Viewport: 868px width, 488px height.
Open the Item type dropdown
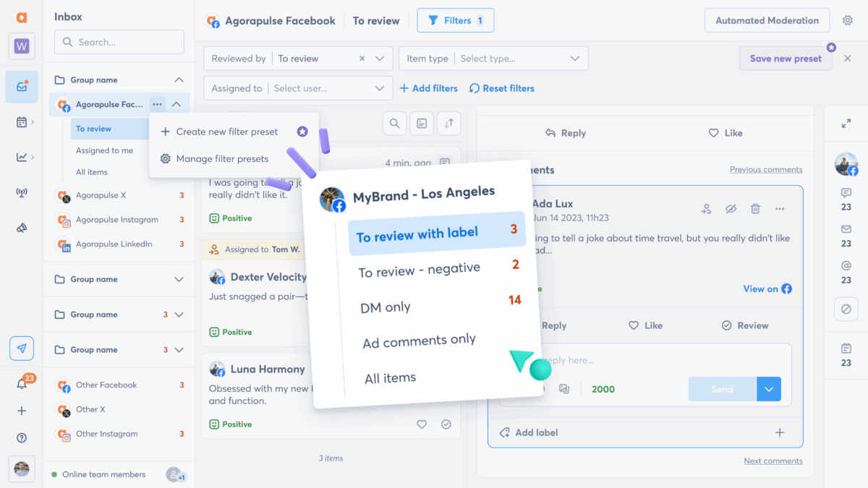(x=493, y=59)
